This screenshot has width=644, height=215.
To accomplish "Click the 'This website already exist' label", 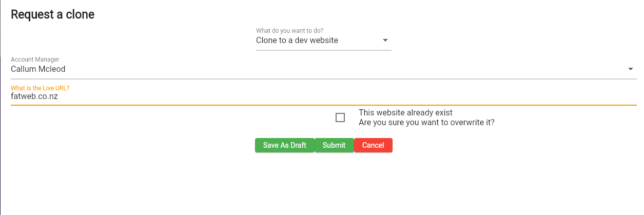I will (405, 112).
